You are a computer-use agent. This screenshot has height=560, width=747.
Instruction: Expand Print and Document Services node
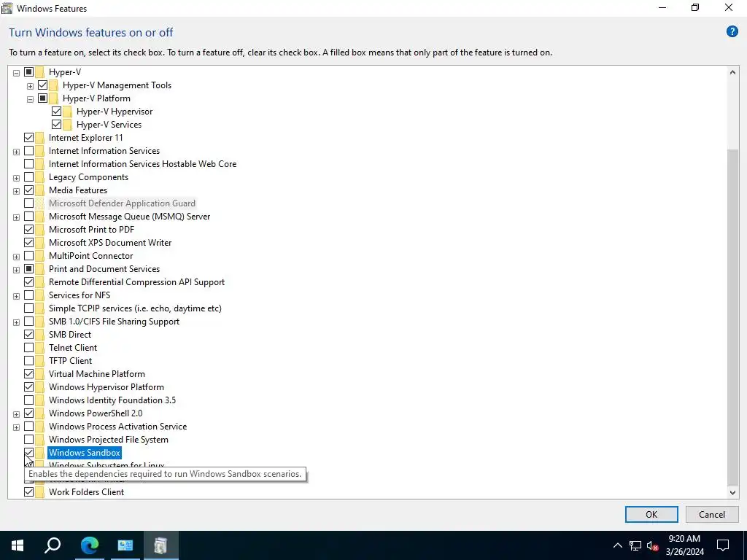[16, 270]
